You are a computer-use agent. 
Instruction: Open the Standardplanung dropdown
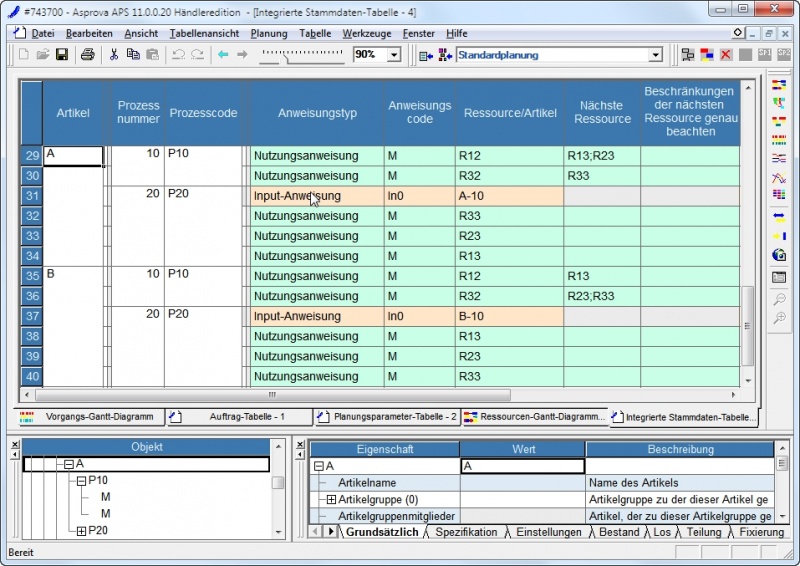click(654, 55)
